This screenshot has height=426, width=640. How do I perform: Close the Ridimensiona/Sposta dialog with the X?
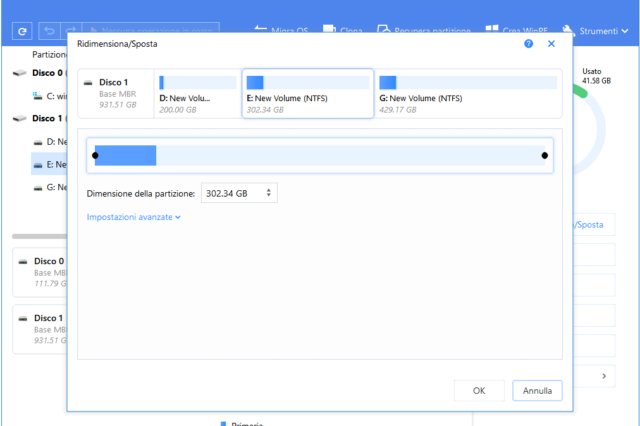click(x=551, y=44)
